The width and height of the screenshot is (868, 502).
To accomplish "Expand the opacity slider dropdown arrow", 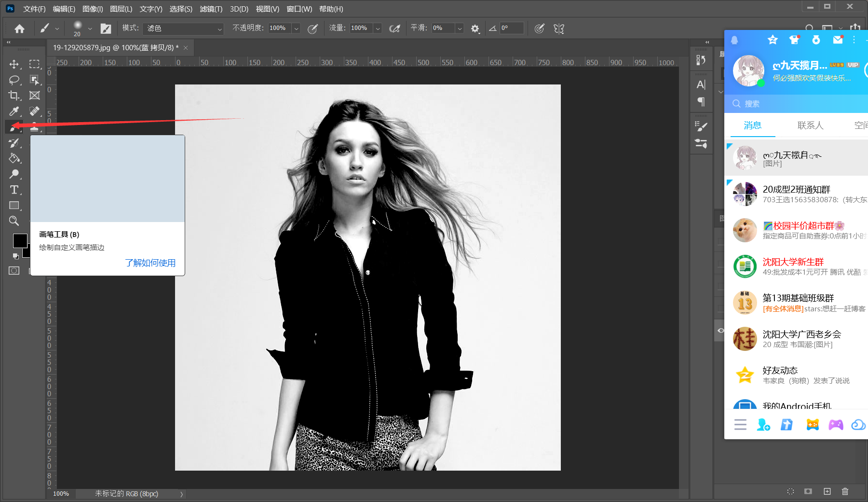I will pos(296,28).
